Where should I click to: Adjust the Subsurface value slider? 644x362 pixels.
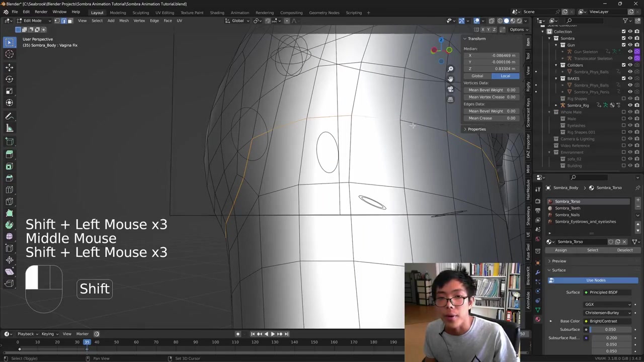click(611, 329)
